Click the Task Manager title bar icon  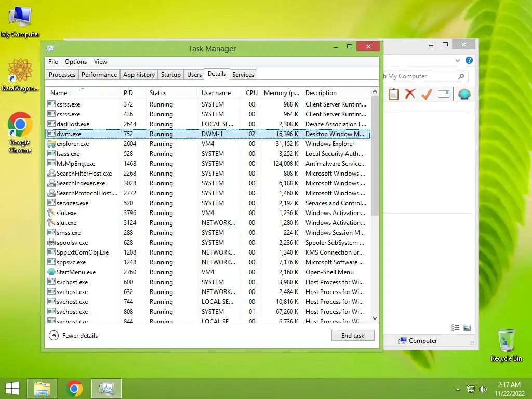click(x=50, y=49)
